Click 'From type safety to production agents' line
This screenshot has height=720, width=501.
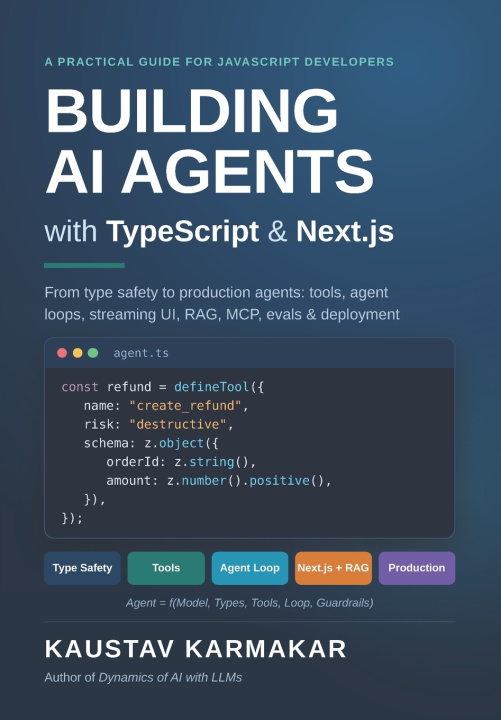click(216, 292)
